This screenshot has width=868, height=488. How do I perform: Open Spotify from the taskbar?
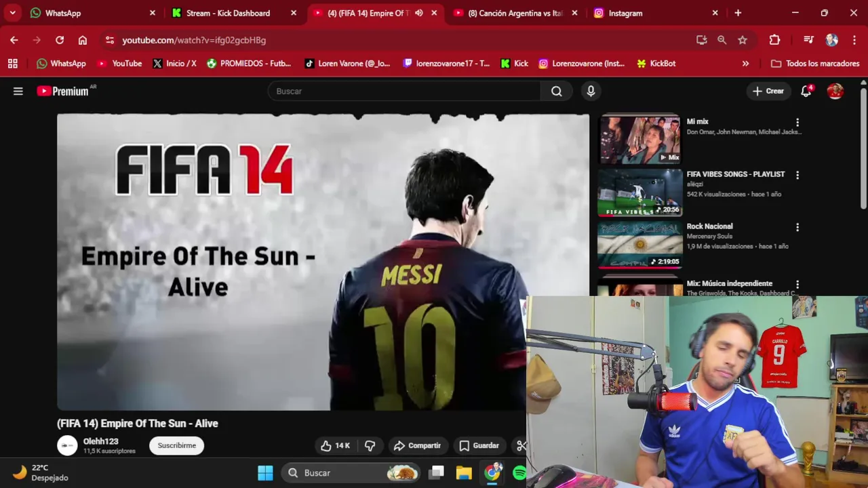[519, 472]
